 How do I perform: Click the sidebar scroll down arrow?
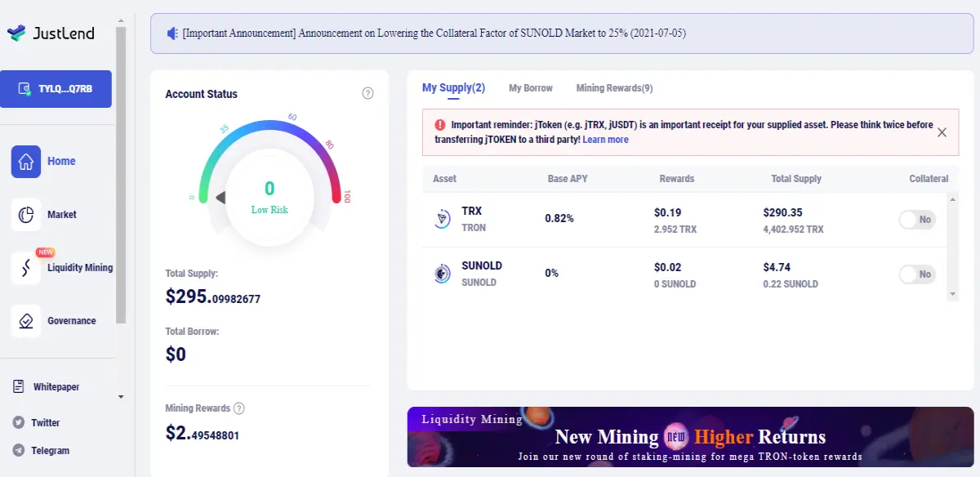[121, 397]
